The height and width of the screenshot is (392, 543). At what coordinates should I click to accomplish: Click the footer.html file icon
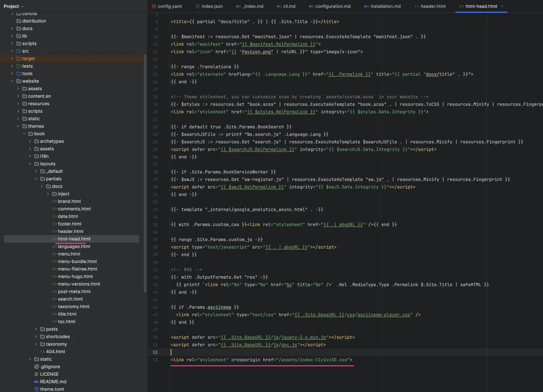(54, 224)
